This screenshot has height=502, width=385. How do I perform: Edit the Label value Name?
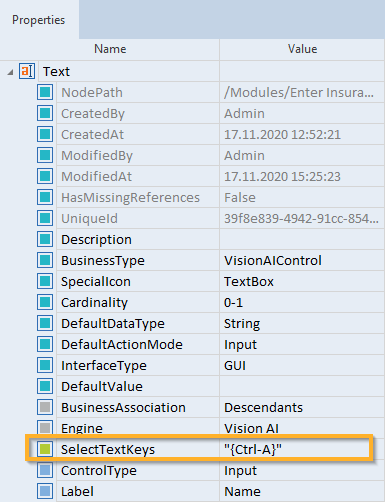tap(302, 491)
